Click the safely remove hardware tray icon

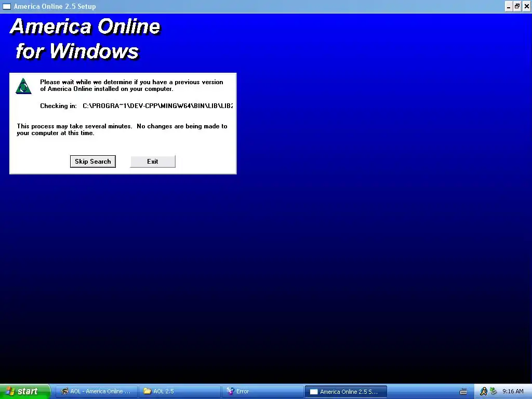(x=494, y=391)
